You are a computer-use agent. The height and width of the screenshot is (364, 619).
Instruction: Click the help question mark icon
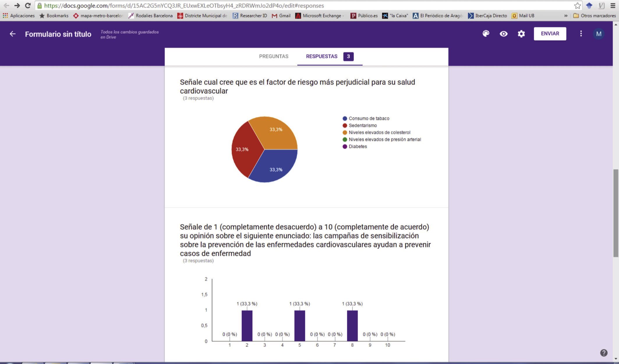coord(604,353)
